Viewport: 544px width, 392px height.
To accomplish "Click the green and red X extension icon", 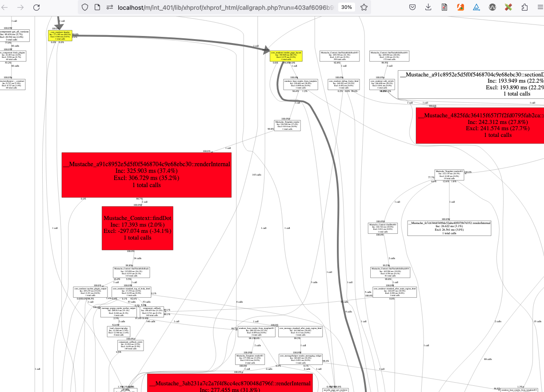I will (x=508, y=7).
